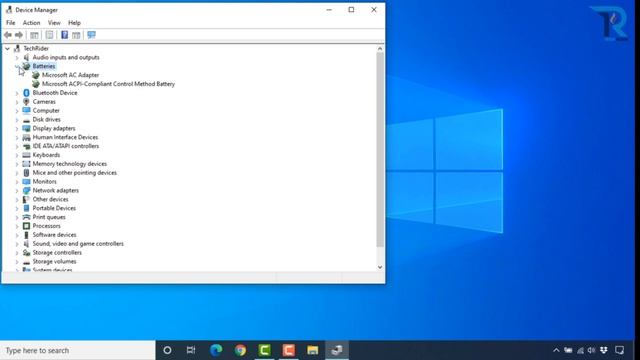Click the Other devices icon
Viewport: 640px width, 360px height.
pos(27,200)
